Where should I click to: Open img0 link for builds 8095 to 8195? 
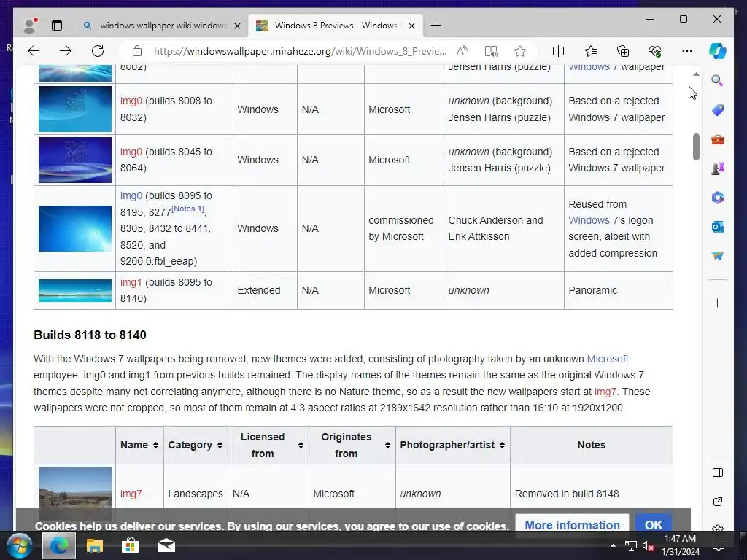pyautogui.click(x=131, y=195)
